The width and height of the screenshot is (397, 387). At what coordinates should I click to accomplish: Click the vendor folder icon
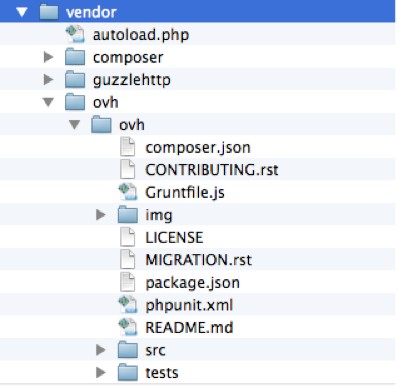(49, 12)
